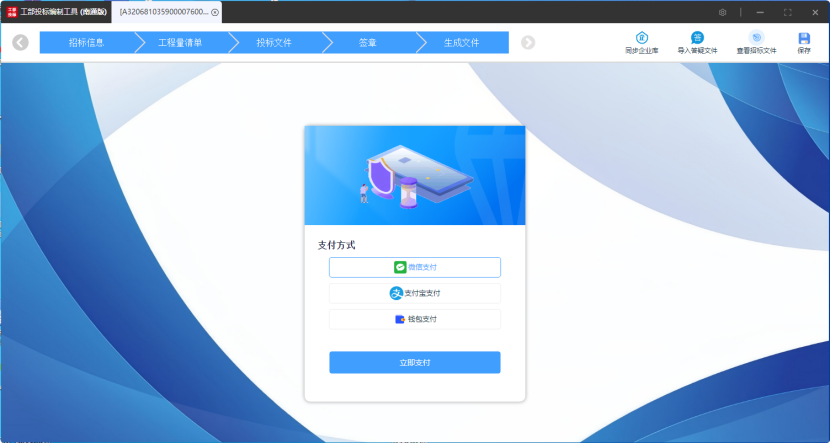Click the 同步企业库 sync icon
Screen dimensions: 831x444
coord(641,38)
